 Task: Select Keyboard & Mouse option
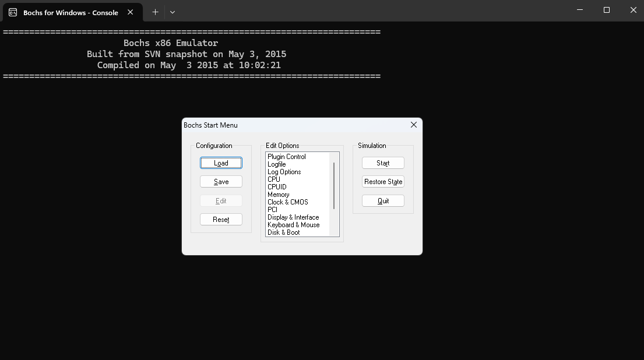[x=294, y=225]
